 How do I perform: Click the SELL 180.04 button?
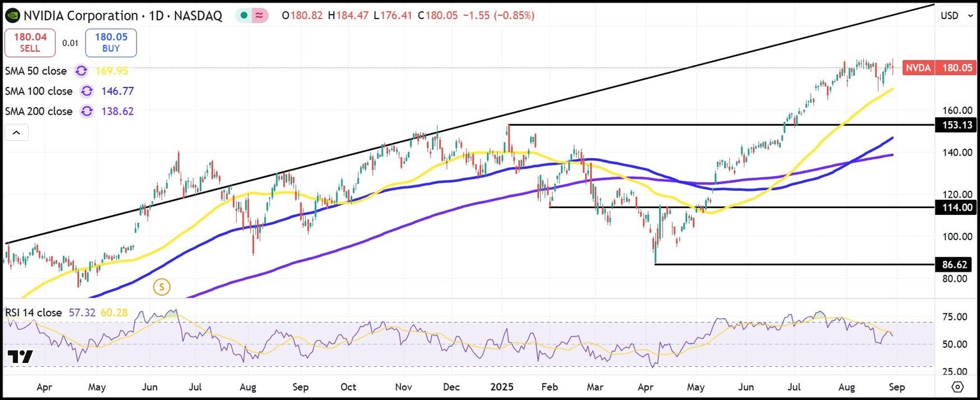30,43
